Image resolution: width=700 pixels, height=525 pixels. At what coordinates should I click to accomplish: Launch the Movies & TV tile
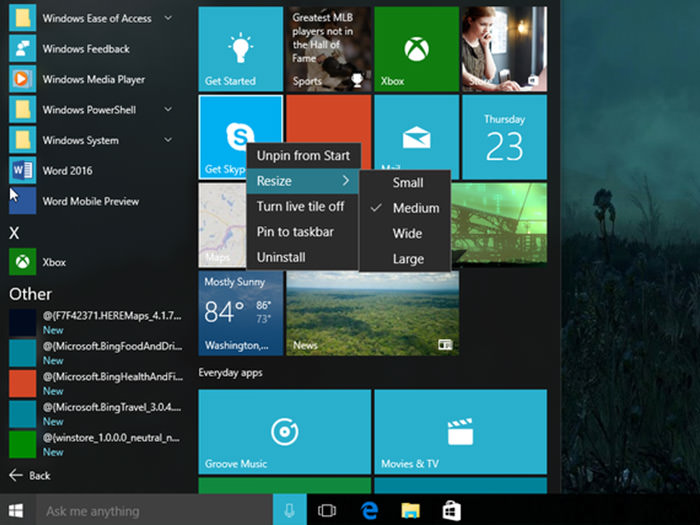(459, 432)
